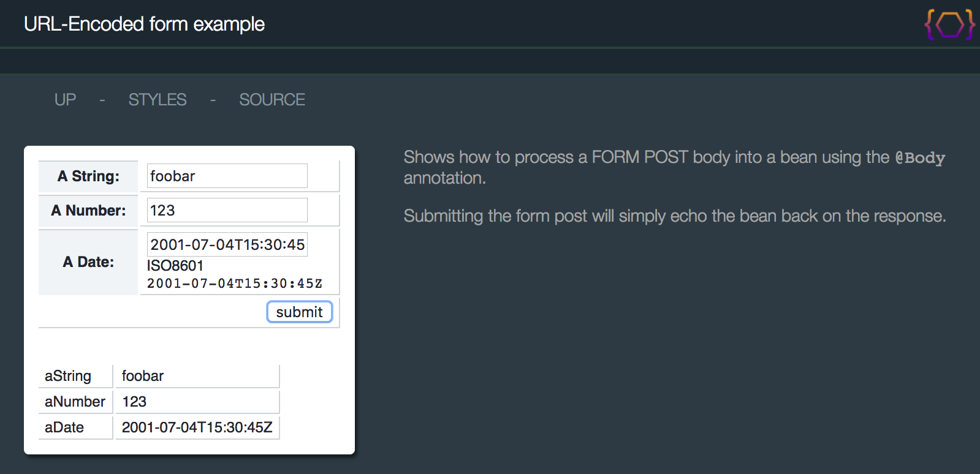Select the aDate result value cell
The height and width of the screenshot is (474, 980).
197,427
